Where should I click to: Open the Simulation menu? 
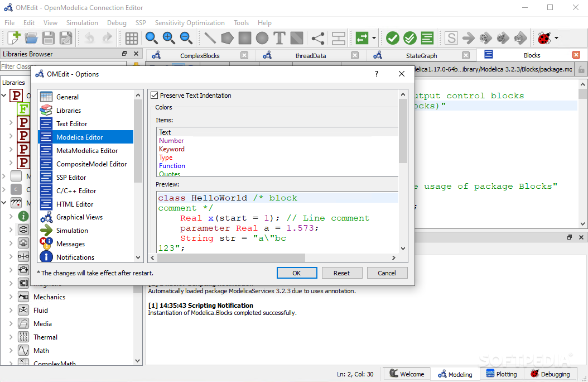click(x=82, y=23)
